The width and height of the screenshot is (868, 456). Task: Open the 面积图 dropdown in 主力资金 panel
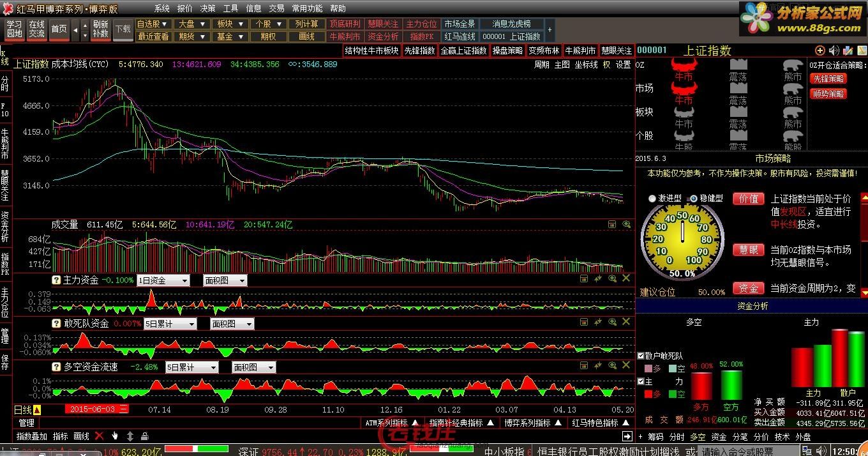pyautogui.click(x=225, y=280)
